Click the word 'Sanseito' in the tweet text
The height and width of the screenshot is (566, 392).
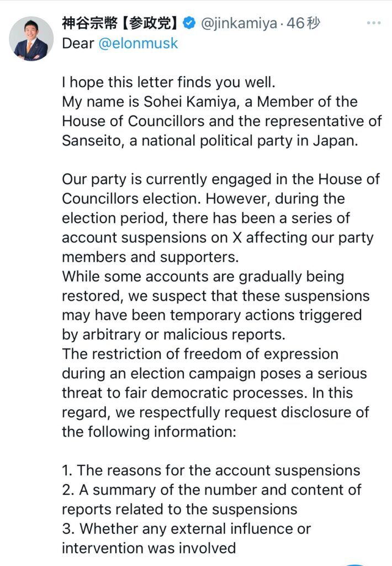(93, 141)
